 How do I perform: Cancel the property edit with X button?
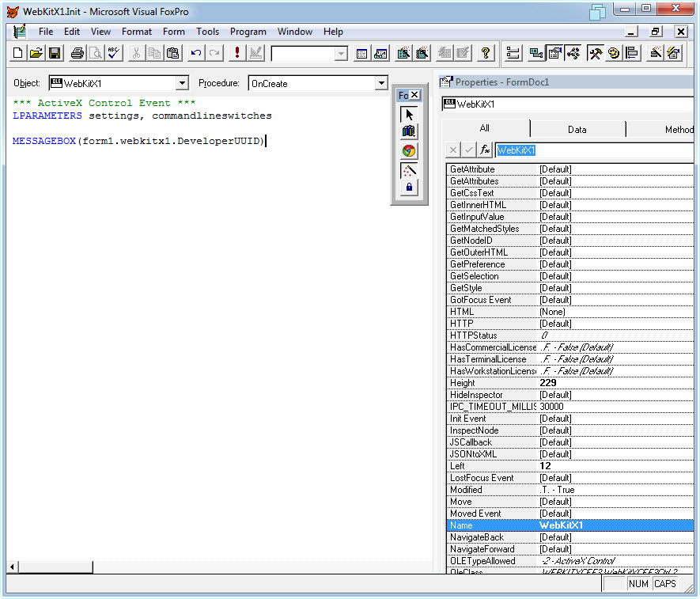tap(452, 150)
